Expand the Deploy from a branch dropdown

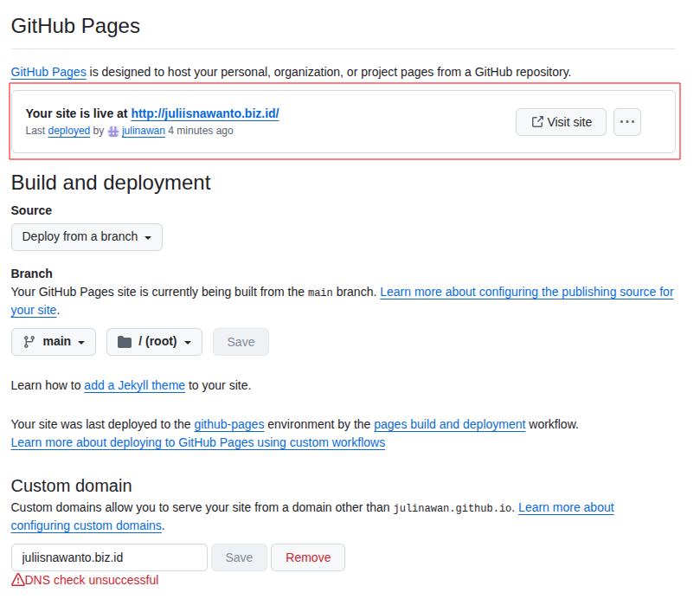pos(87,236)
